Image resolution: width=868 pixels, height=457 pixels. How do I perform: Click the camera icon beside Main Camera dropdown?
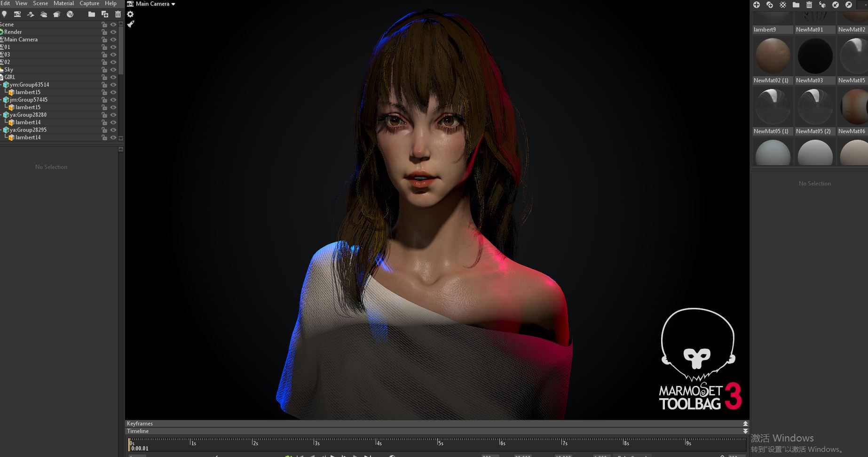coord(131,4)
